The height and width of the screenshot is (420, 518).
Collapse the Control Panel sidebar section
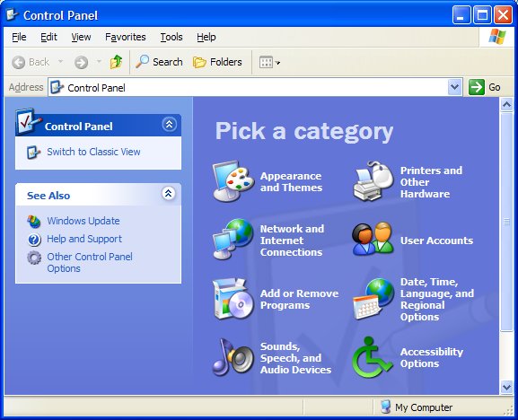coord(169,125)
